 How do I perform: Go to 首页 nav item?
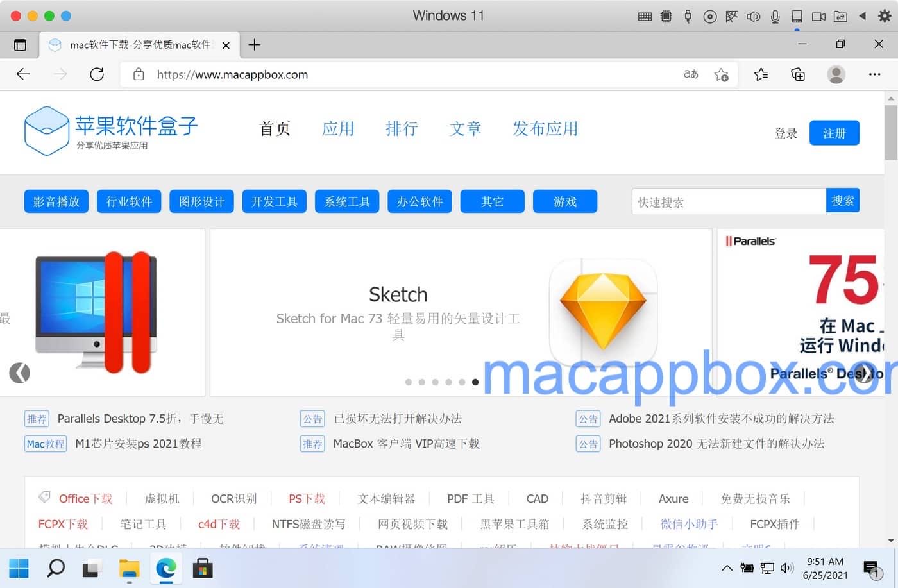click(x=275, y=129)
